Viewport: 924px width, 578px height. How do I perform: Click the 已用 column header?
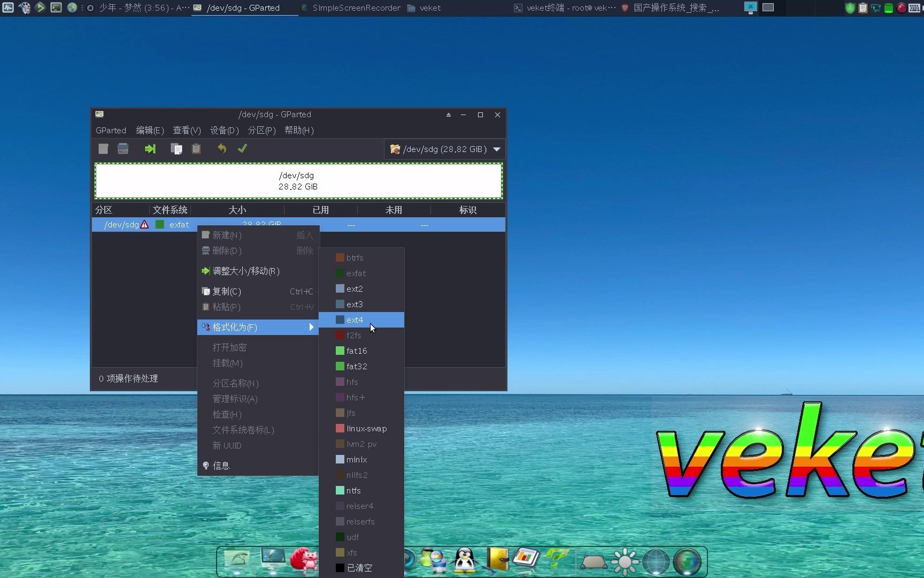321,210
